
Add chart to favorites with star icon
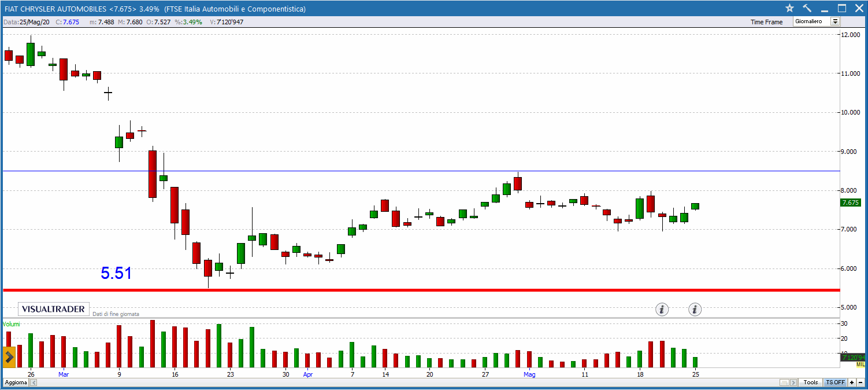coord(790,8)
